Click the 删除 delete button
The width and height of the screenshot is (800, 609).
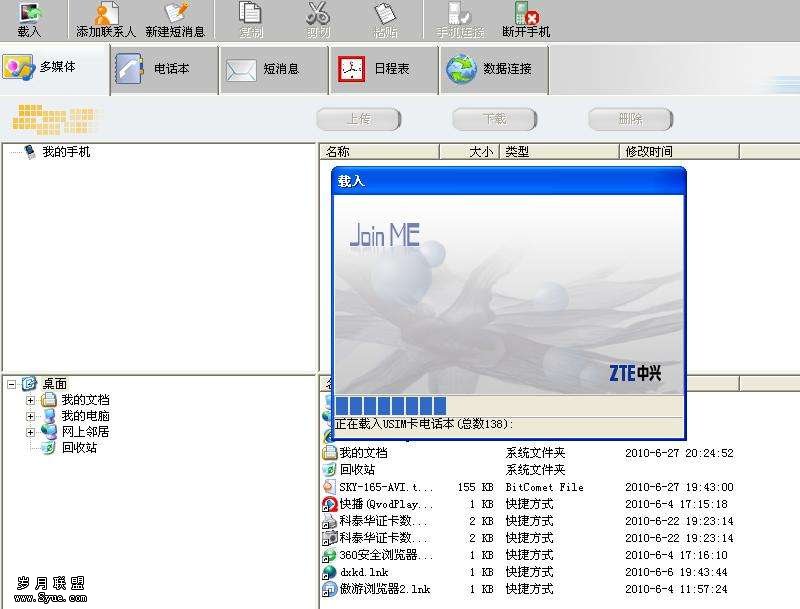631,119
